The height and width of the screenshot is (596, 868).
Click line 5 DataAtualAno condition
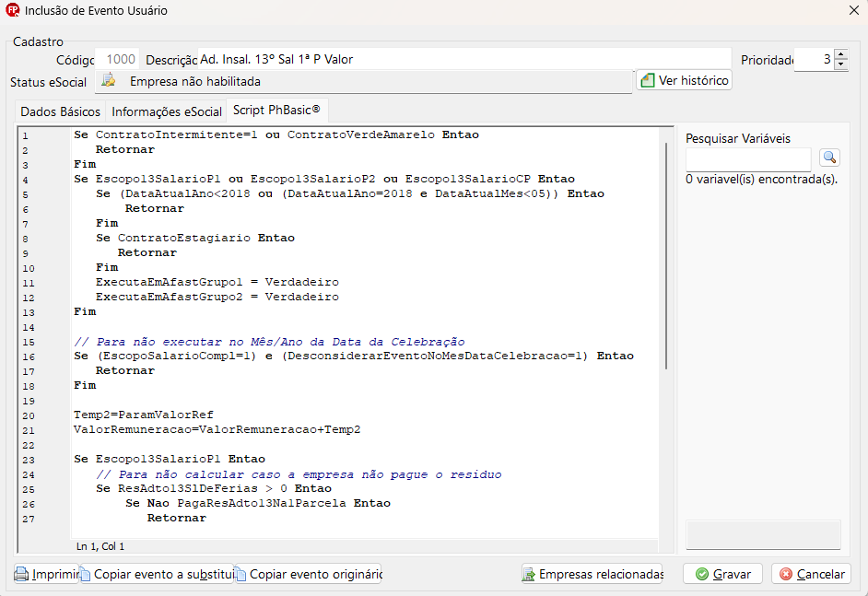coord(350,193)
